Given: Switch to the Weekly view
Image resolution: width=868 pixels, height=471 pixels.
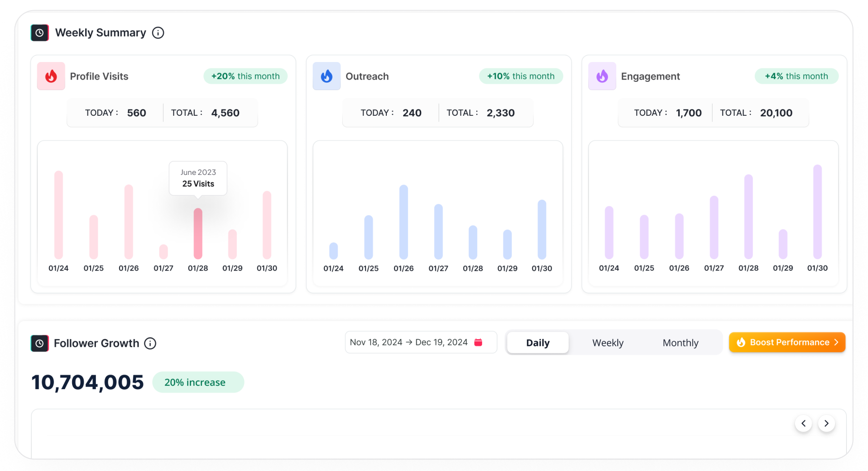Looking at the screenshot, I should pos(608,343).
